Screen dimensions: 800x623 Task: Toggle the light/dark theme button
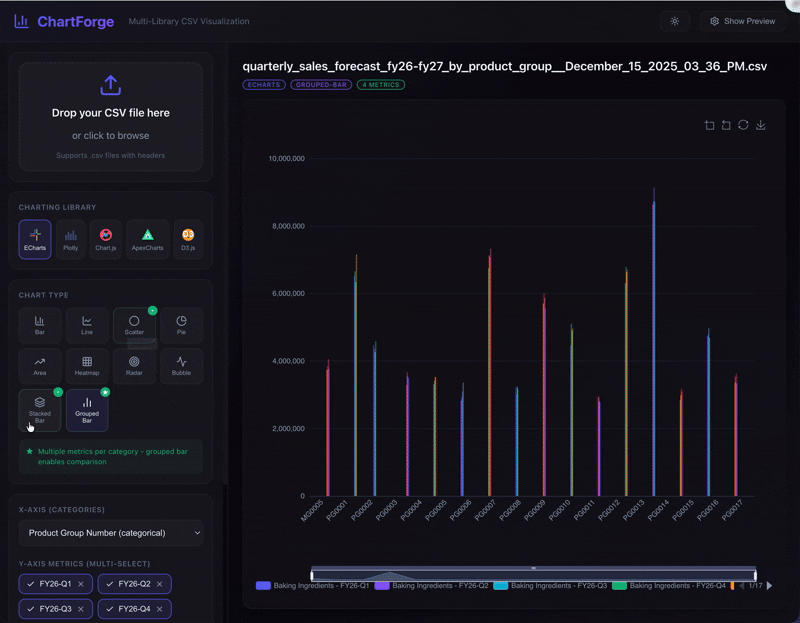click(675, 21)
